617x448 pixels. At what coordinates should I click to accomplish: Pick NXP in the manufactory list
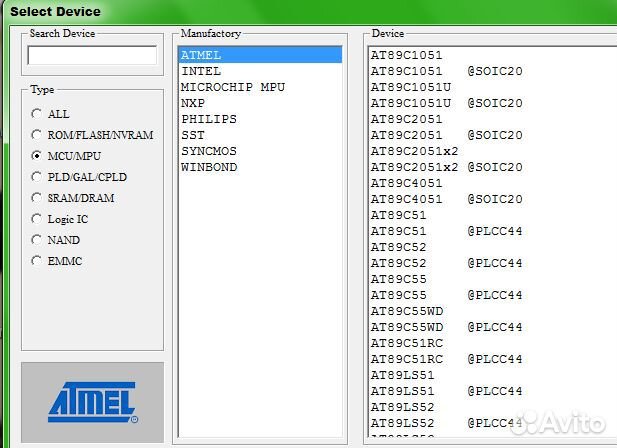193,103
